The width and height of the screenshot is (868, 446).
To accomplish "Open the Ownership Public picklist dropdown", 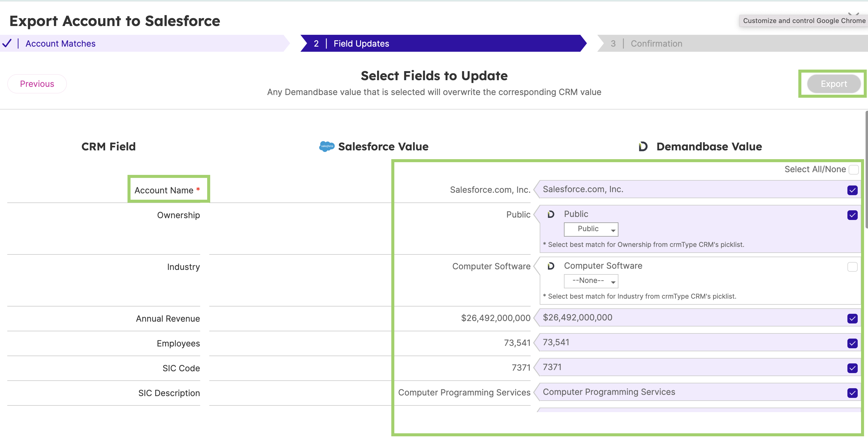I will [x=591, y=229].
